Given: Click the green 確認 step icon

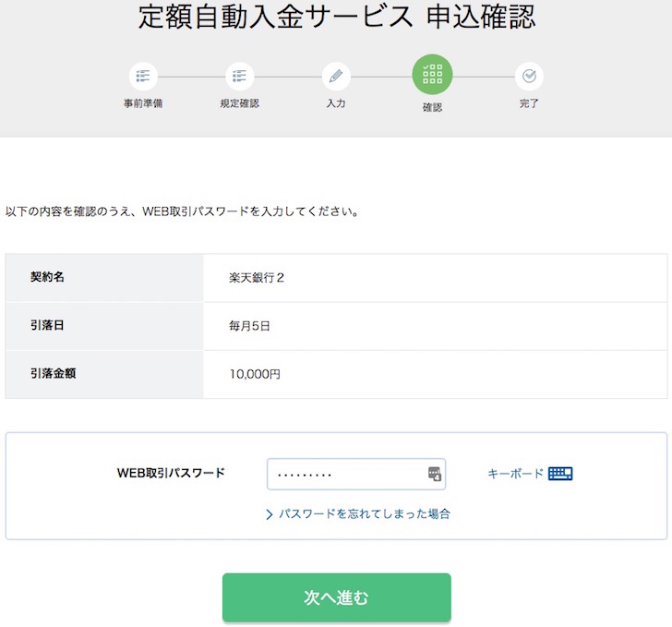Looking at the screenshot, I should point(432,74).
